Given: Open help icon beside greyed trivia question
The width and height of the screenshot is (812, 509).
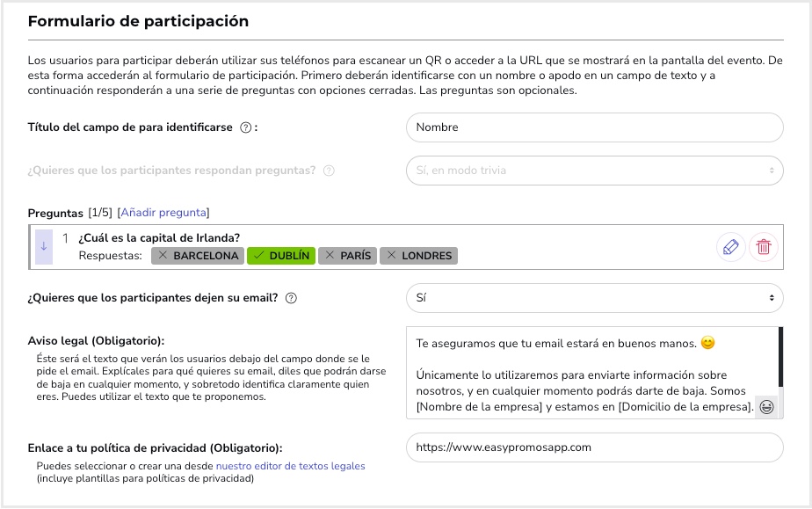Looking at the screenshot, I should click(x=329, y=171).
